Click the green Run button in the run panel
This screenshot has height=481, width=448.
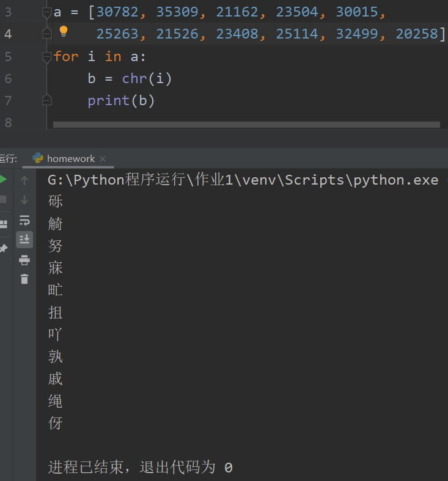click(3, 180)
